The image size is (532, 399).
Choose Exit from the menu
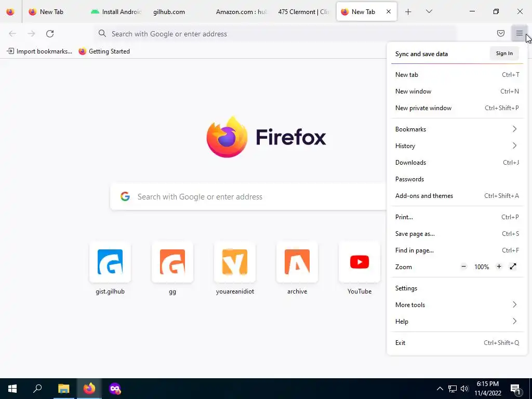coord(457,343)
